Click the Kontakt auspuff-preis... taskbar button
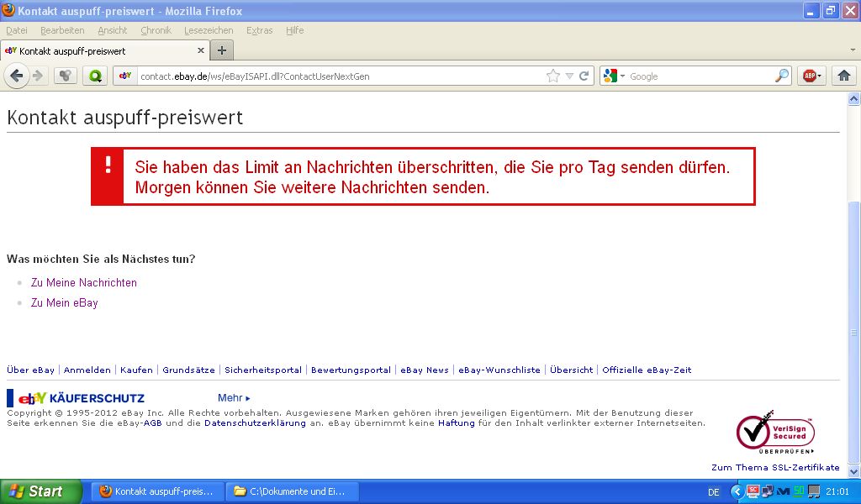Screen dimensions: 861x504 [158, 491]
